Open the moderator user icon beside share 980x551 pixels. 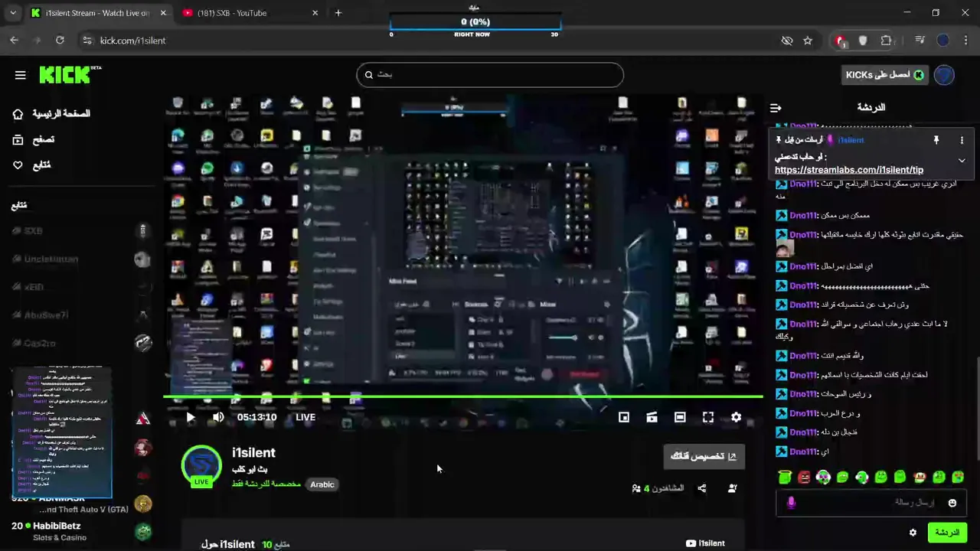point(733,488)
